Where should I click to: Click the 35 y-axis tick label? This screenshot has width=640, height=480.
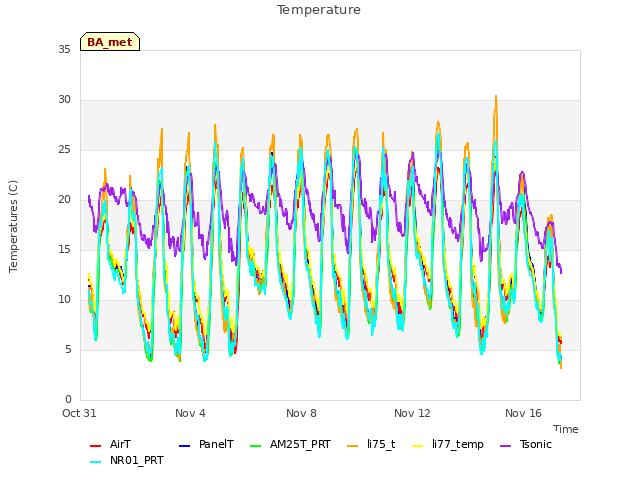64,50
